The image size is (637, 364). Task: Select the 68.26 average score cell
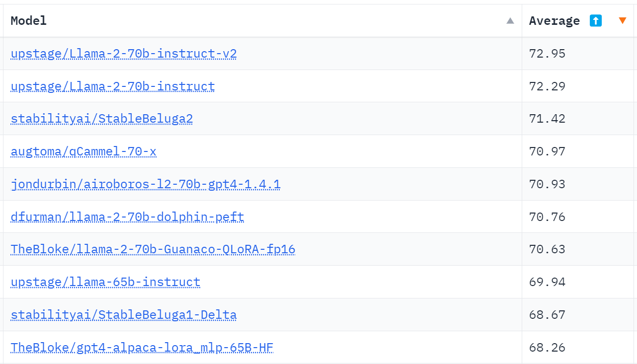[547, 348]
